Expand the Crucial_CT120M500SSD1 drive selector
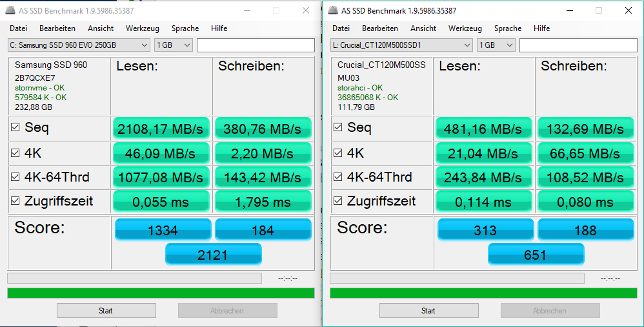644x327 pixels. (x=401, y=45)
